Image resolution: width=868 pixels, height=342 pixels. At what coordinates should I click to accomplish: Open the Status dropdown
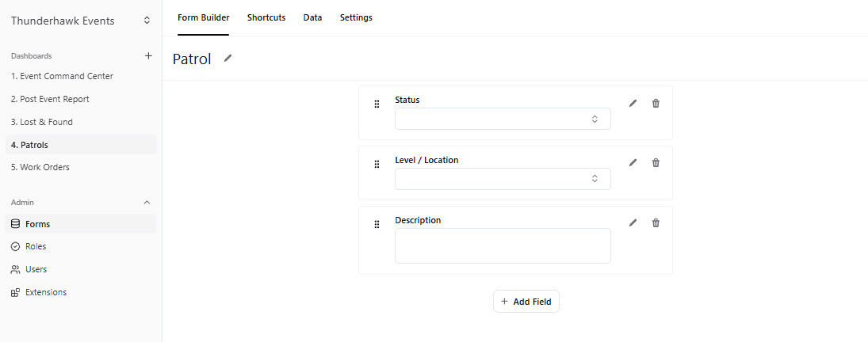(x=503, y=119)
